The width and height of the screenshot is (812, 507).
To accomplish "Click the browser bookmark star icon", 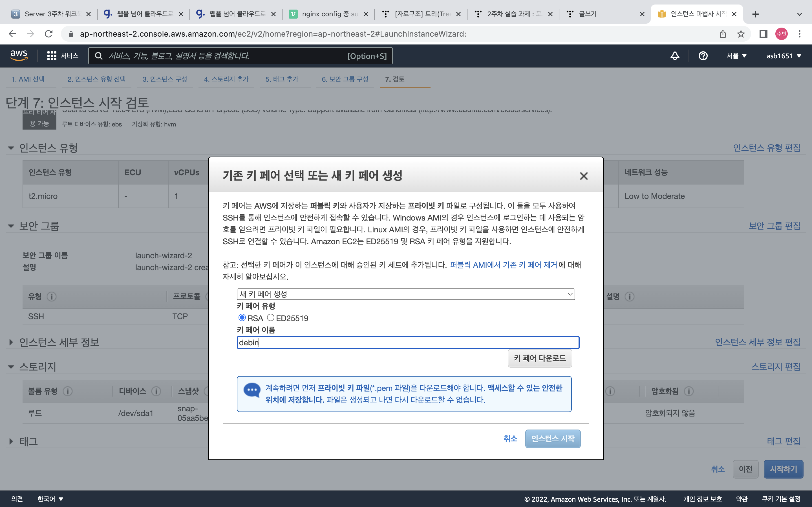I will [741, 34].
